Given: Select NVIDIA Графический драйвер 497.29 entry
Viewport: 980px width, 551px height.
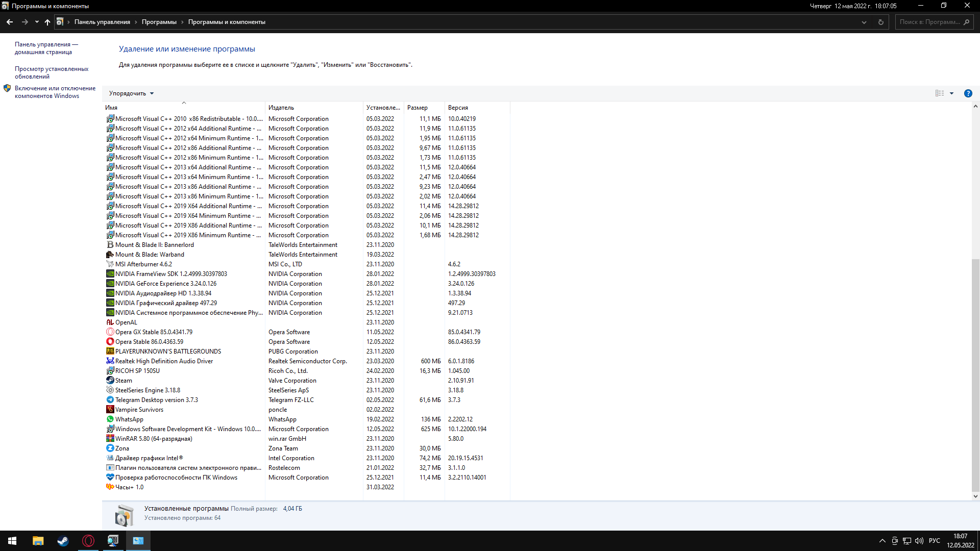Looking at the screenshot, I should (x=306, y=303).
